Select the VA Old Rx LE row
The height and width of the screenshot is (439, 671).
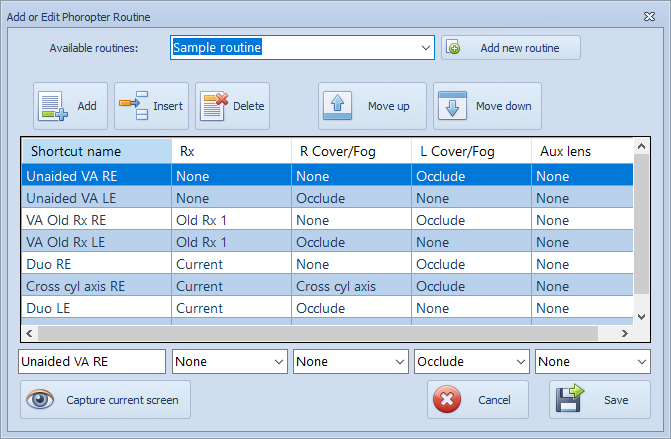[x=96, y=242]
